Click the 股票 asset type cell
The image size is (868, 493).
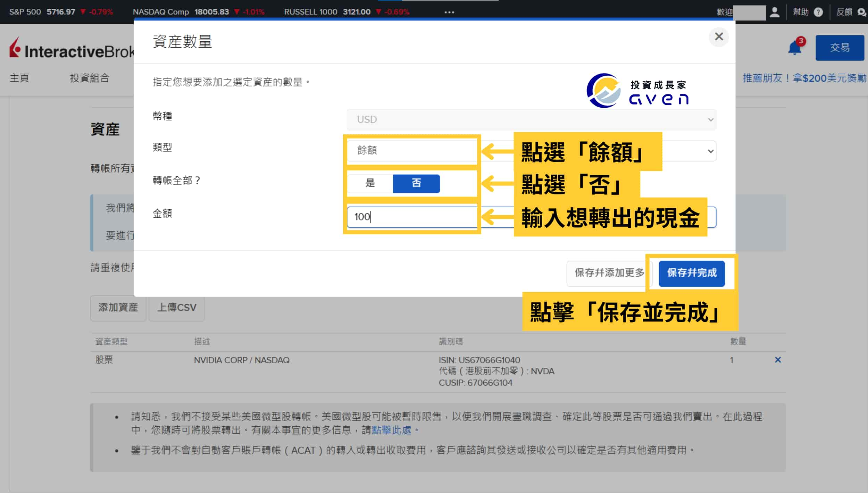(104, 360)
